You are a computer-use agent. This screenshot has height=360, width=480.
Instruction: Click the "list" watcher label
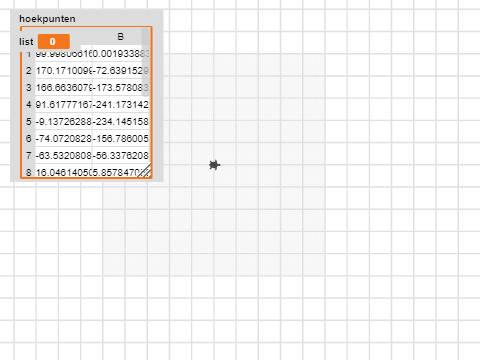tap(26, 42)
